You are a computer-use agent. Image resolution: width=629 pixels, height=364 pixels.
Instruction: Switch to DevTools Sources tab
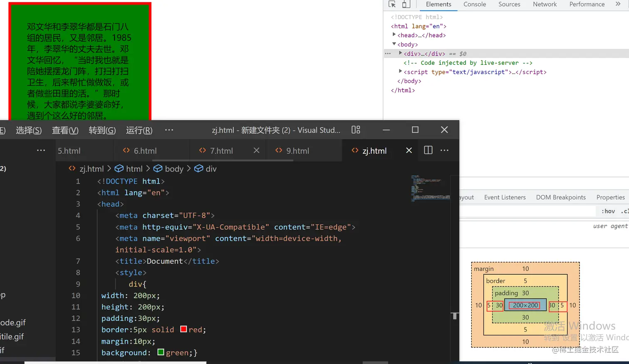[509, 4]
